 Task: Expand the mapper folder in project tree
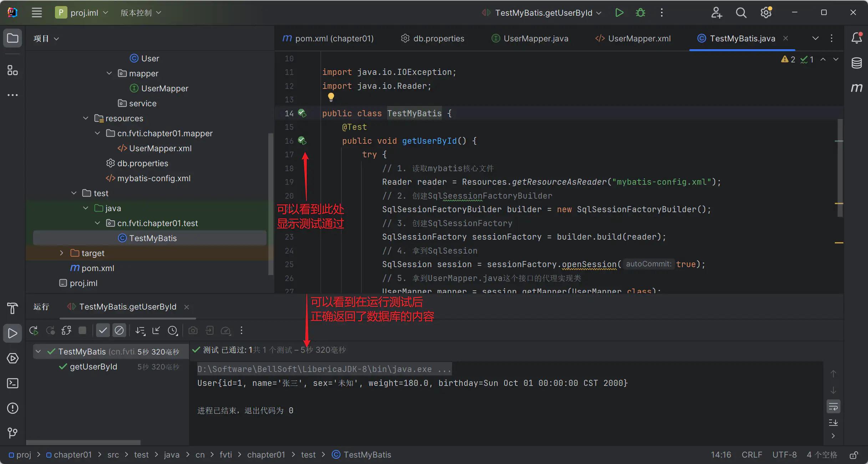click(108, 73)
